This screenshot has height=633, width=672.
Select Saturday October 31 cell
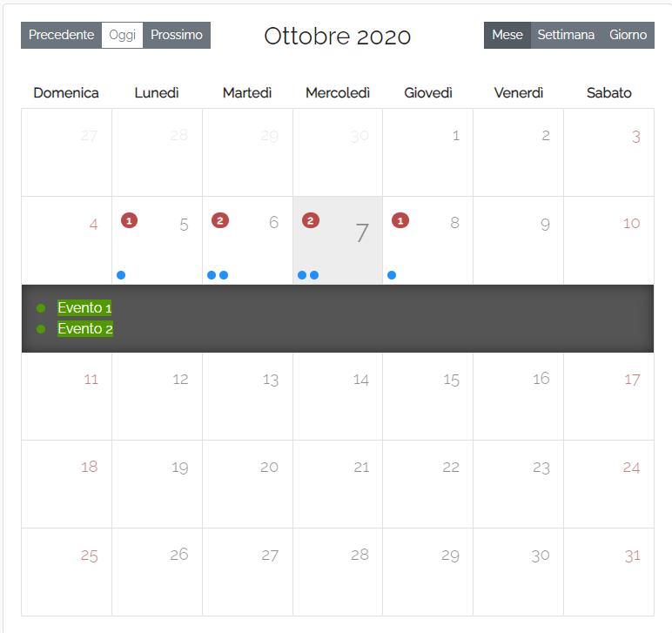(x=608, y=571)
